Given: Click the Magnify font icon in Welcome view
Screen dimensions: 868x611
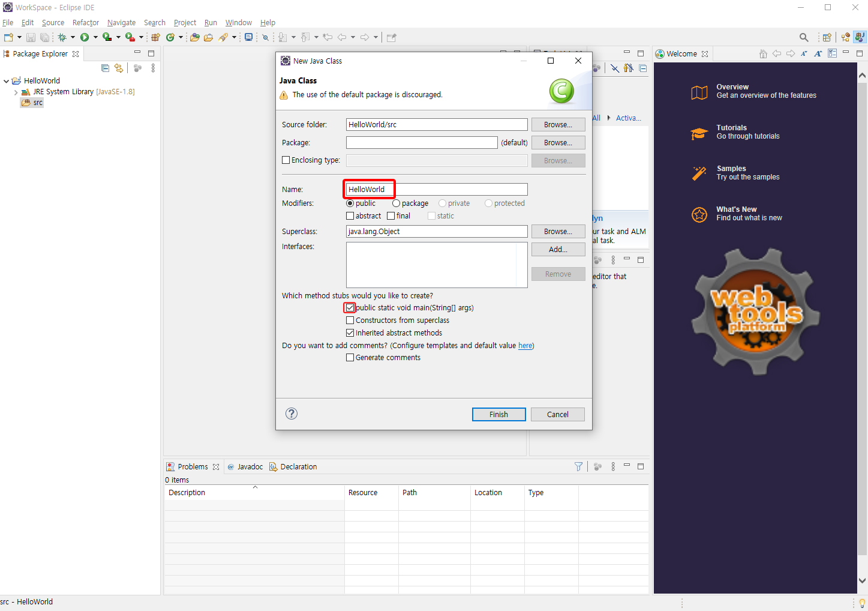Looking at the screenshot, I should tap(818, 53).
